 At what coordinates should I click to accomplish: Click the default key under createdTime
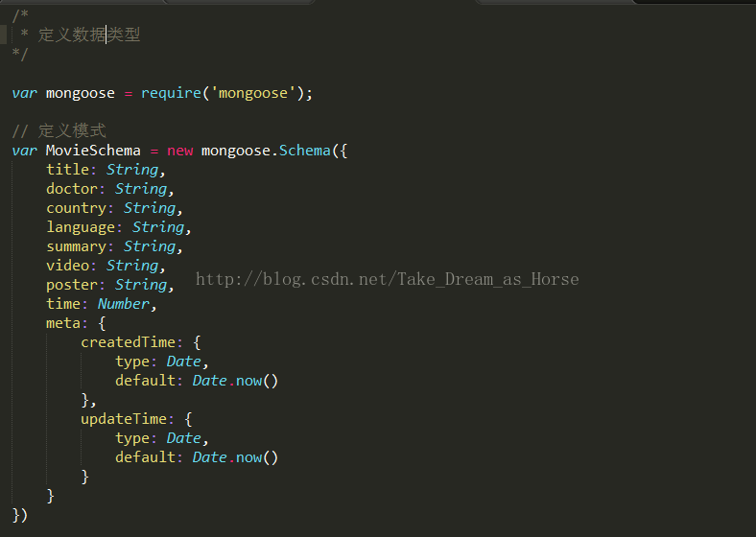(x=145, y=381)
